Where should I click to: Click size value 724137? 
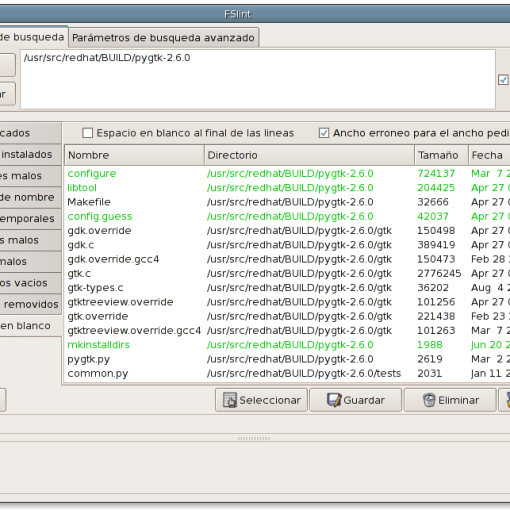coord(436,173)
